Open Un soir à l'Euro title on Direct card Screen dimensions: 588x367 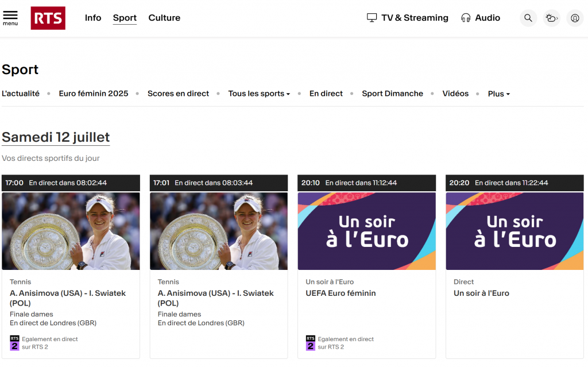pyautogui.click(x=481, y=293)
